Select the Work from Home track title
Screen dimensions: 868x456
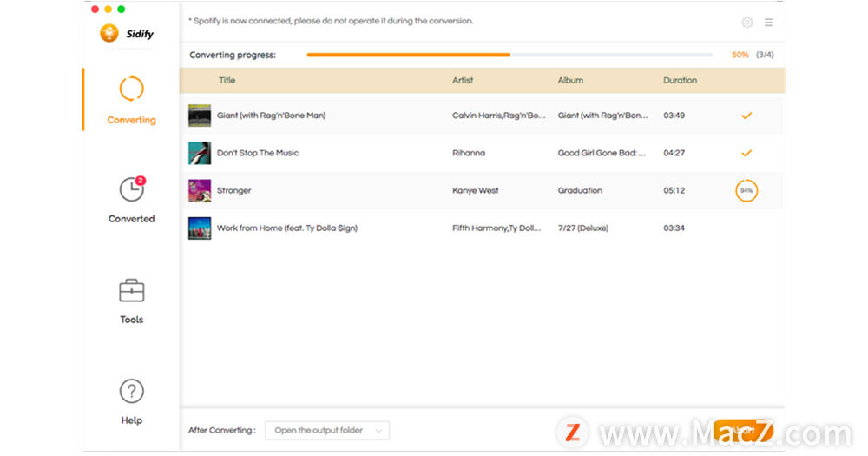(x=286, y=228)
